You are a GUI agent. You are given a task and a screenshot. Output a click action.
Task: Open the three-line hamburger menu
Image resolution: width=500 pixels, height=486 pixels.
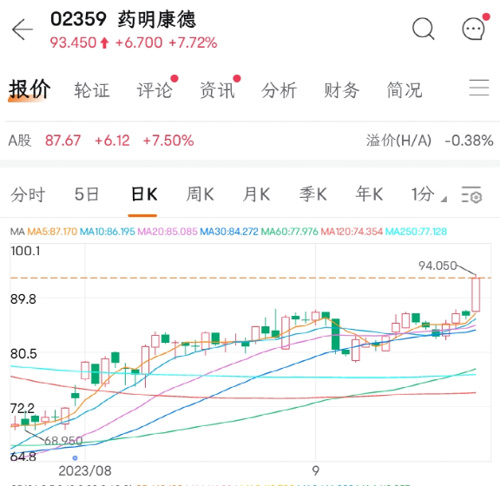pos(479,88)
